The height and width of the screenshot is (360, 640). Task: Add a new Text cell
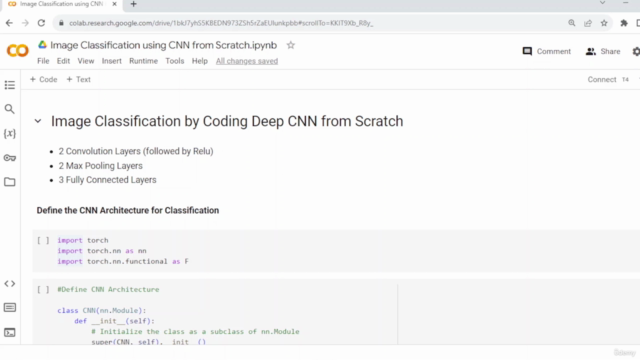tap(78, 79)
